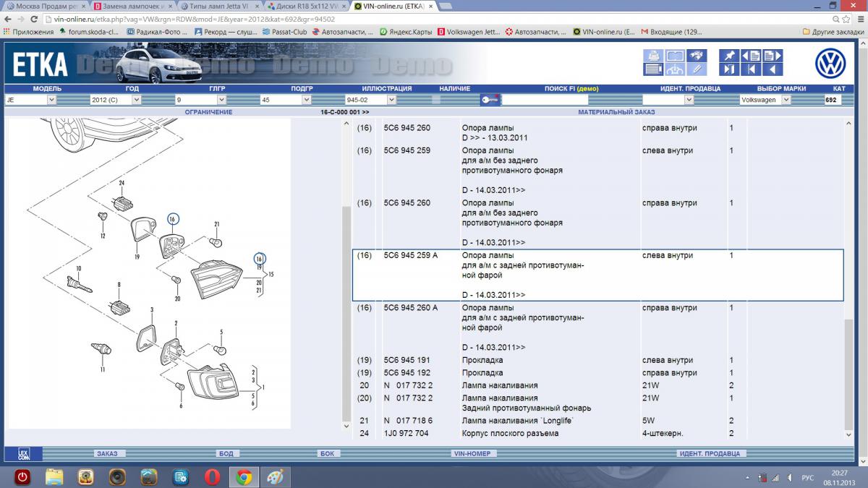This screenshot has width=868, height=488.
Task: Click the ОГРАНИЧЕНИЕ link
Action: click(208, 112)
